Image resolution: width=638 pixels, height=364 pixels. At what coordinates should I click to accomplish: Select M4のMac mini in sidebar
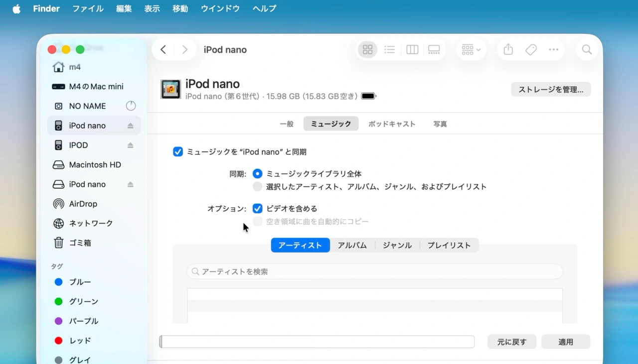point(94,87)
